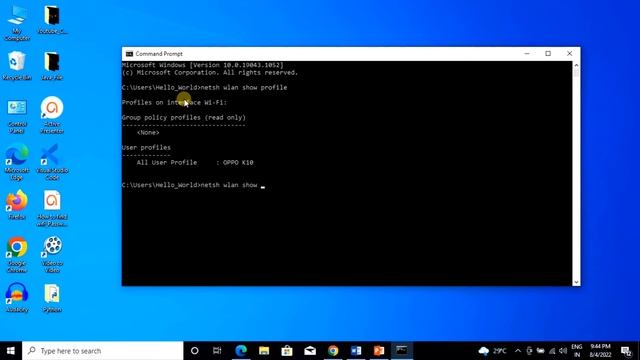Viewport: 640px width, 360px height.
Task: Launch the Google Chrome desktop shortcut
Action: click(x=17, y=255)
